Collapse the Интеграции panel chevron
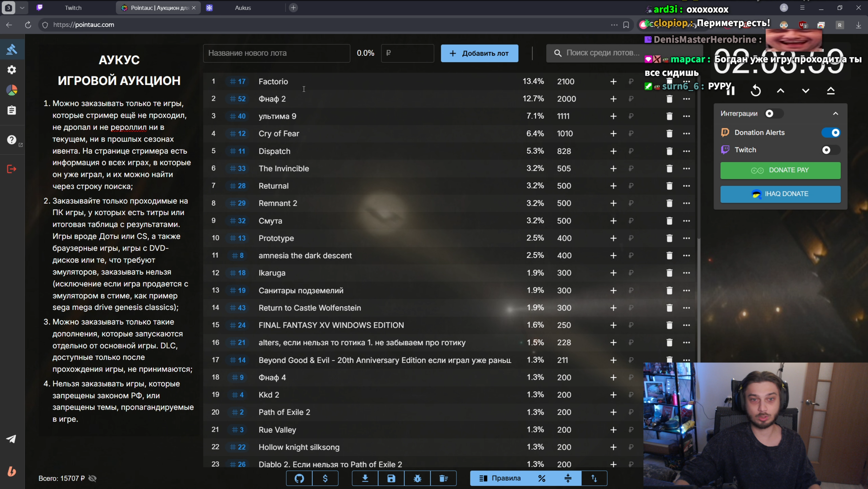Image resolution: width=868 pixels, height=489 pixels. click(835, 114)
